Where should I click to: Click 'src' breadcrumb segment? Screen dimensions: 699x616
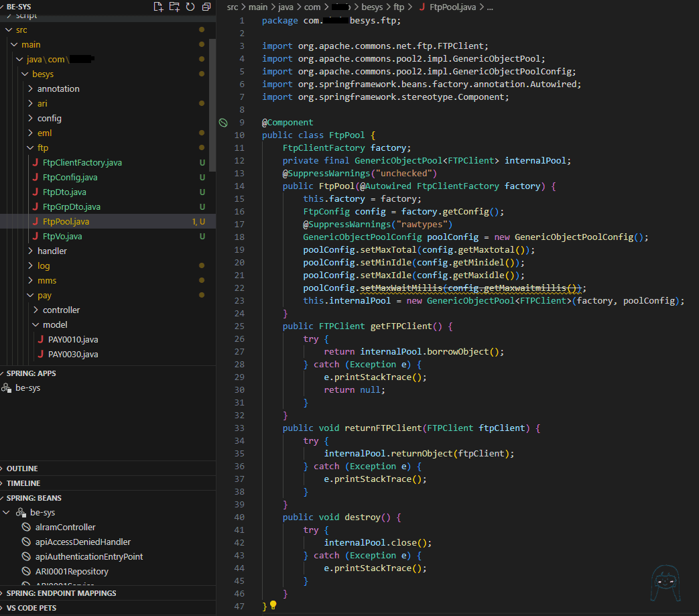pyautogui.click(x=233, y=7)
